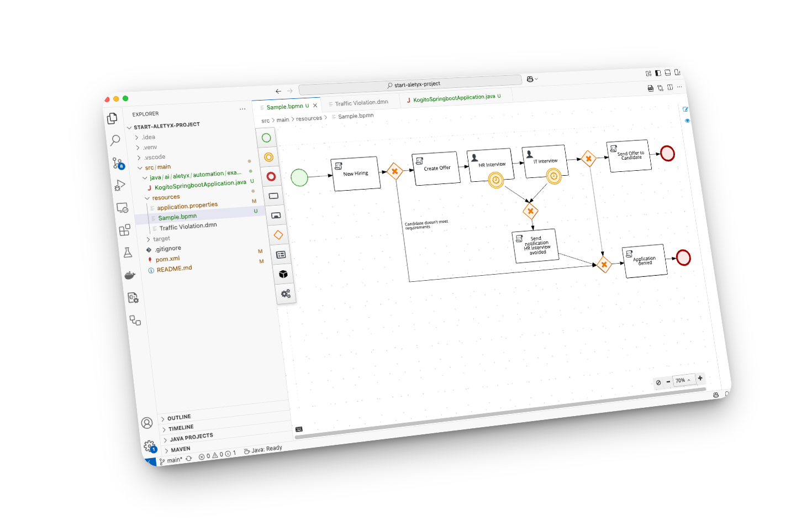Open the Remote Explorer view
The image size is (812, 520).
click(x=122, y=208)
